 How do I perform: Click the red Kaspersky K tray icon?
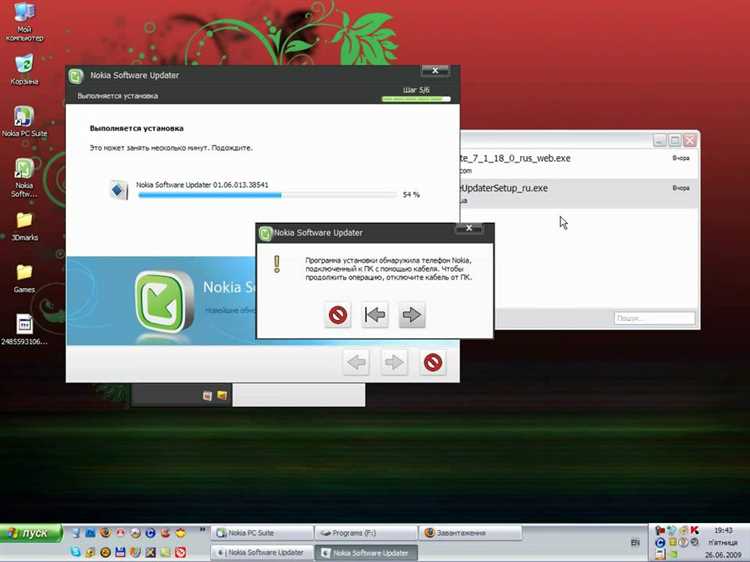(695, 529)
